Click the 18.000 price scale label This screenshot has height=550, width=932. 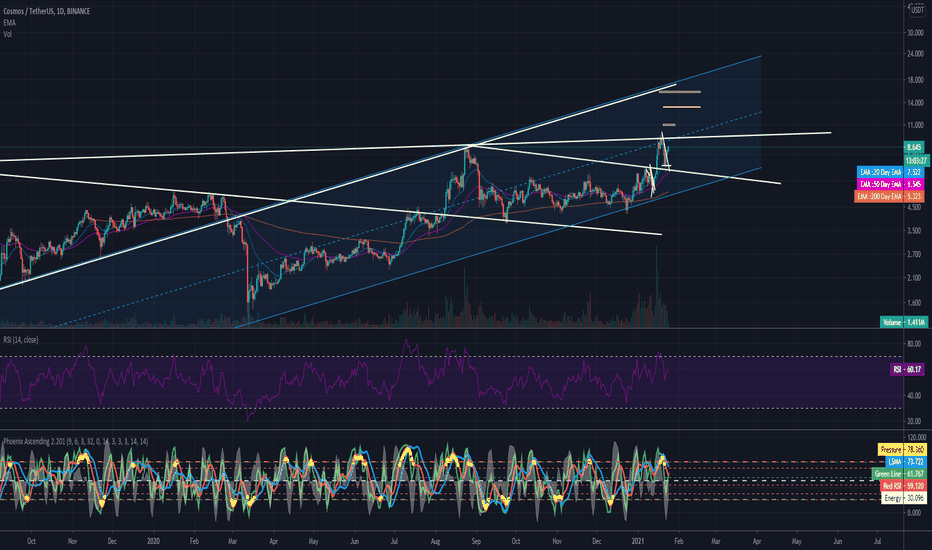pos(916,80)
